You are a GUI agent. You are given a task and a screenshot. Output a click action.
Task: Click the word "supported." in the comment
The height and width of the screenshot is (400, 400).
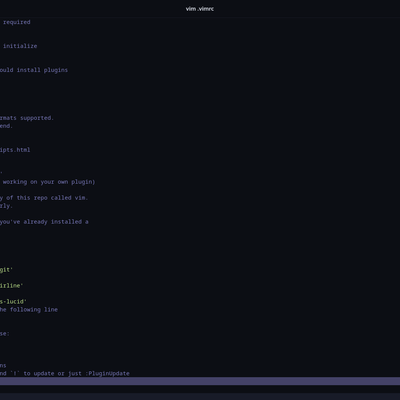(37, 118)
